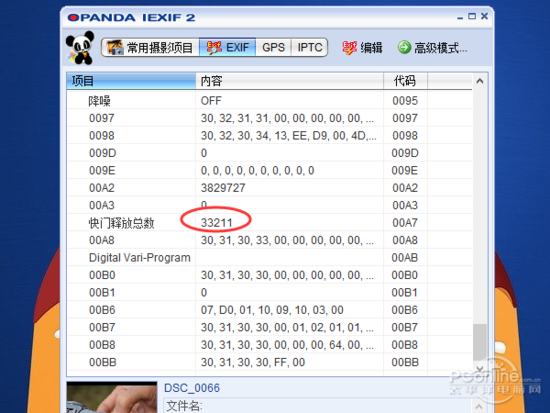
Task: Select the 00A8 item row
Action: [269, 240]
